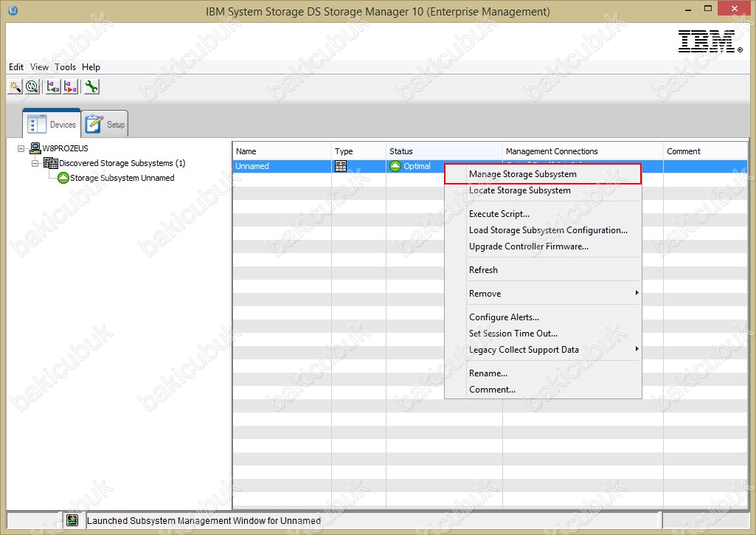
Task: Select Execute Script... menu entry
Action: [543, 214]
